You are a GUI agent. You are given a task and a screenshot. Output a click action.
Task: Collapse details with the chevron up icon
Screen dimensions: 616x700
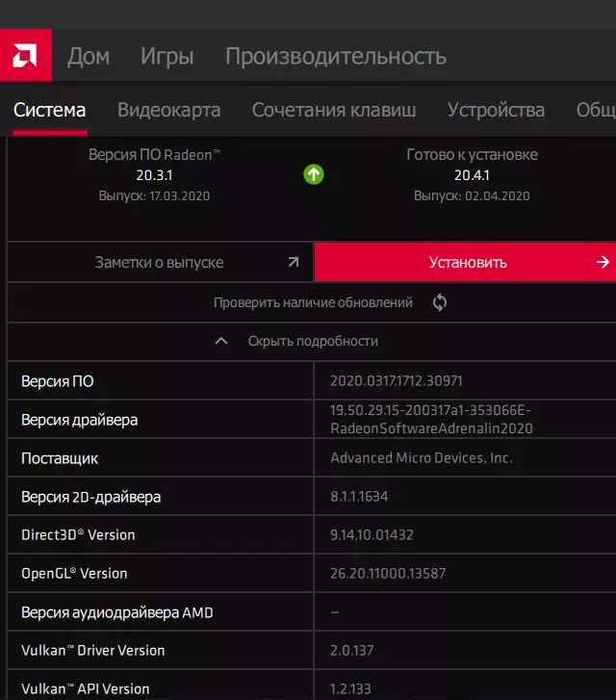click(221, 342)
